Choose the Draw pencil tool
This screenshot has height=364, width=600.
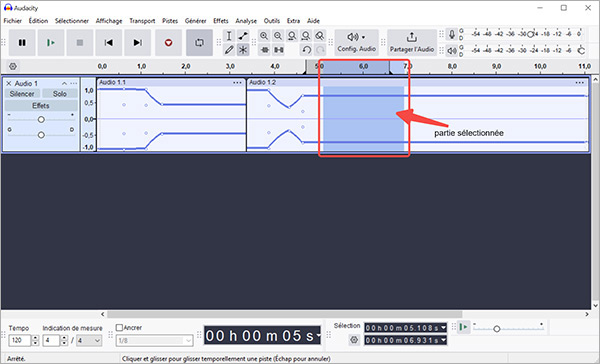[229, 50]
